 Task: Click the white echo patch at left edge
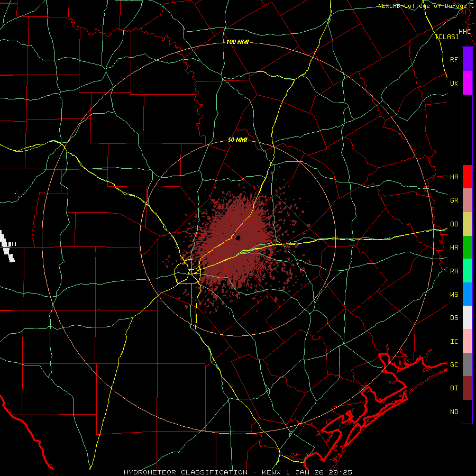coord(7,246)
